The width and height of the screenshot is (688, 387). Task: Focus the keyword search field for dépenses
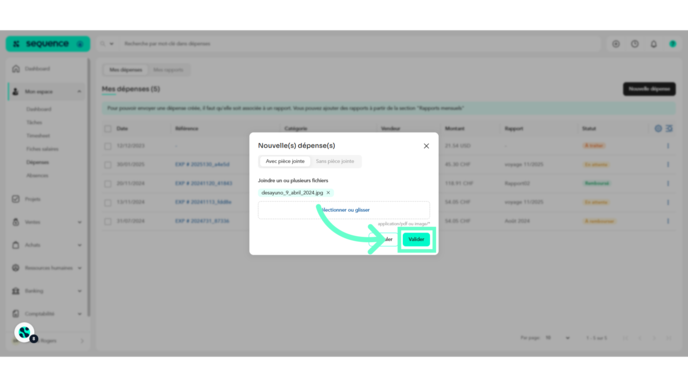[x=360, y=44]
